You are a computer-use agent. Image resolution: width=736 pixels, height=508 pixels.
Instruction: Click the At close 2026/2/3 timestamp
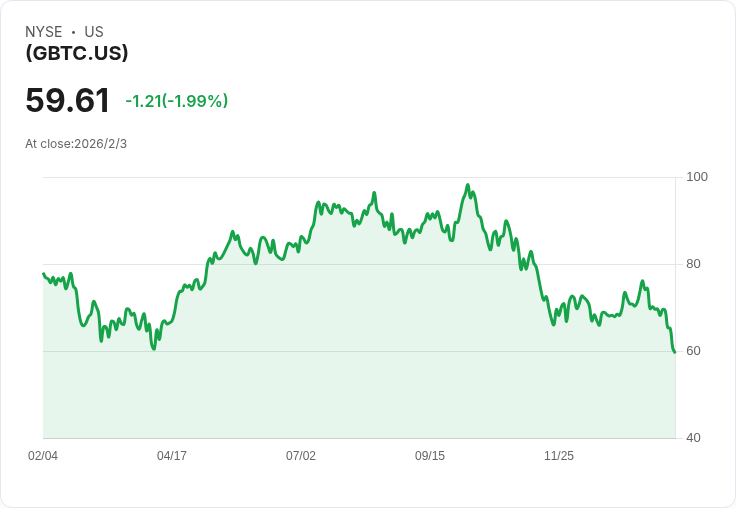tap(76, 144)
